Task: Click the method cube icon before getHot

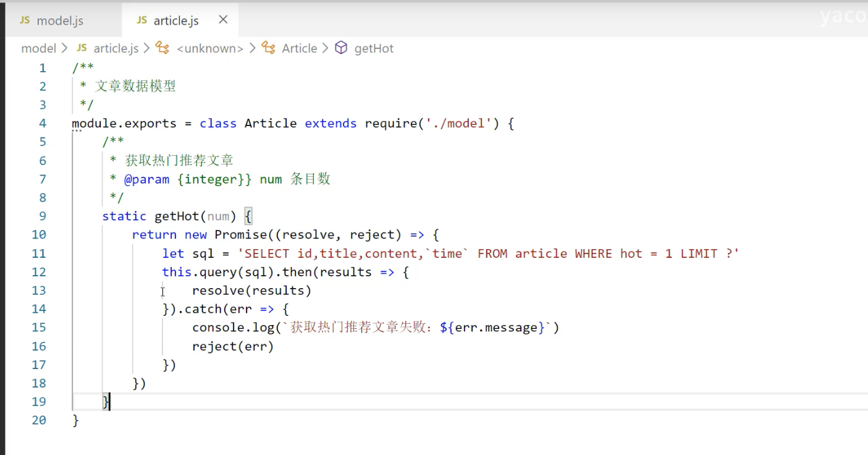Action: coord(341,48)
